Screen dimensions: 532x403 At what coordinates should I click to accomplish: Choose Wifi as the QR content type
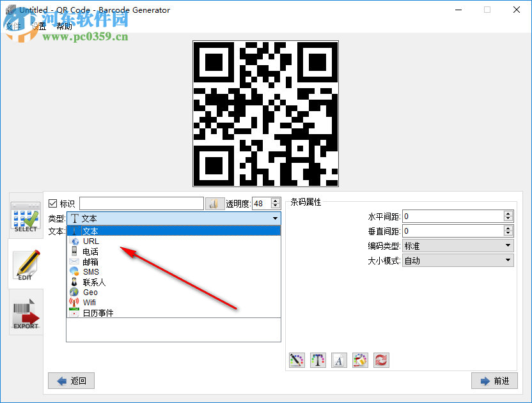point(90,302)
